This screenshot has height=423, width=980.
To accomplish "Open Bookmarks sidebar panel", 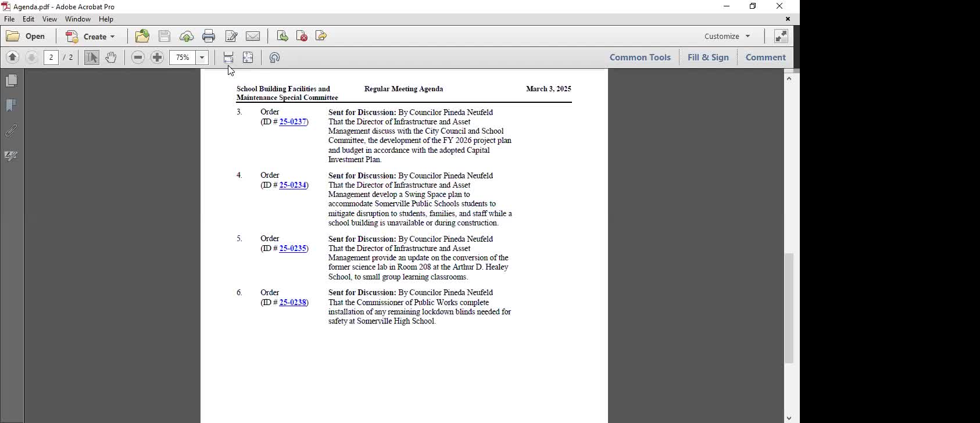I will [11, 105].
